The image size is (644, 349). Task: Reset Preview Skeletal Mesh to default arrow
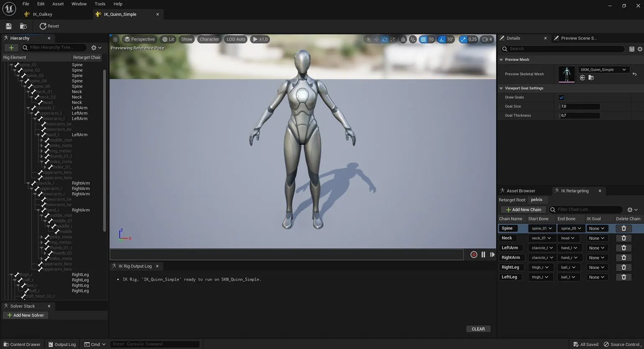pyautogui.click(x=634, y=74)
